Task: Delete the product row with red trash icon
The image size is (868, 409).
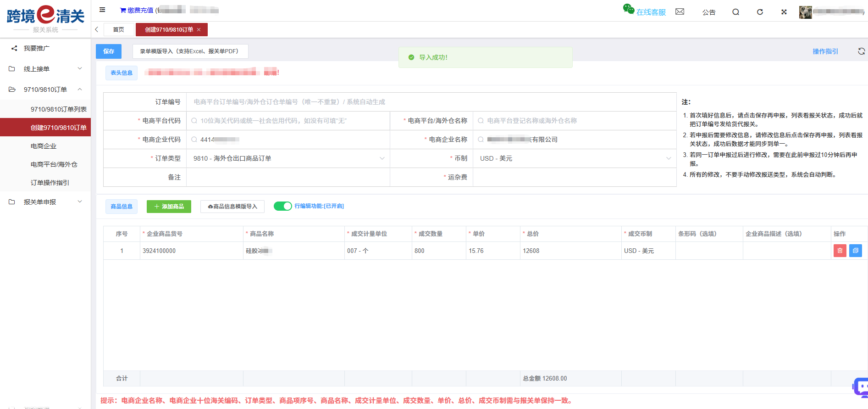Action: (840, 251)
